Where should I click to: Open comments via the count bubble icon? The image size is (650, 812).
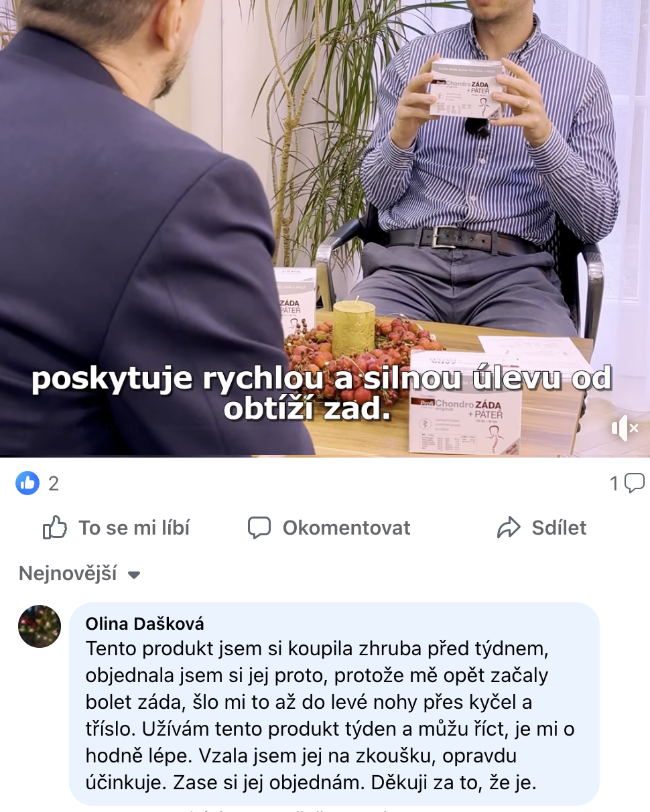click(635, 483)
